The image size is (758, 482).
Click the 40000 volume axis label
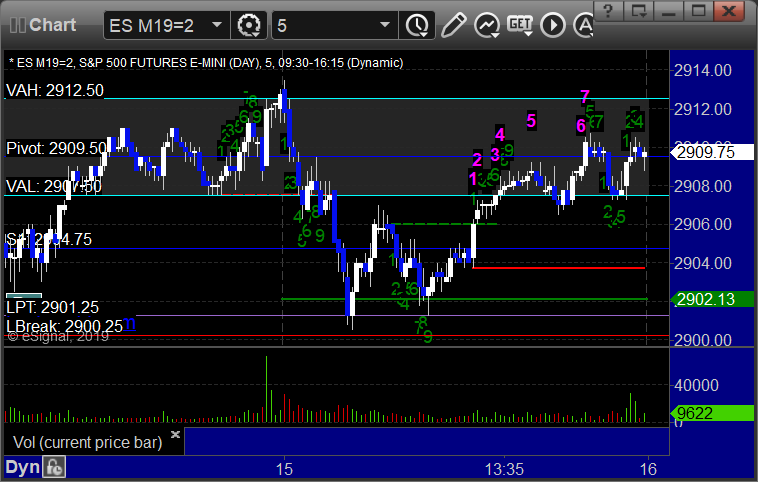point(696,385)
